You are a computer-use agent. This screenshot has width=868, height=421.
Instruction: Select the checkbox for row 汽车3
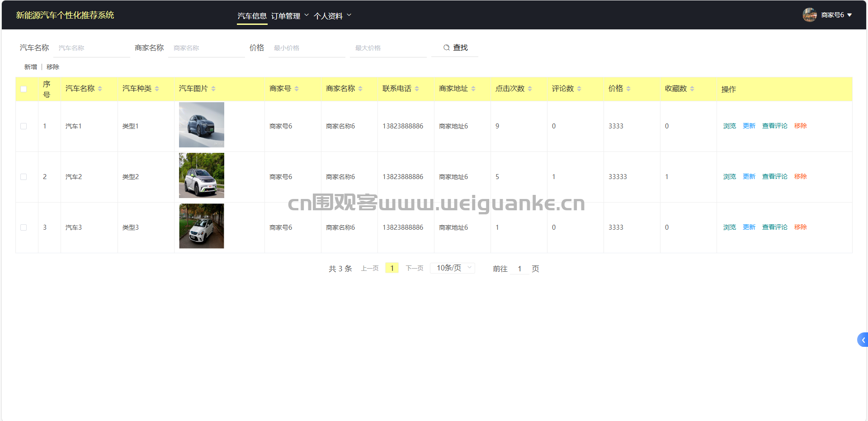pyautogui.click(x=24, y=227)
